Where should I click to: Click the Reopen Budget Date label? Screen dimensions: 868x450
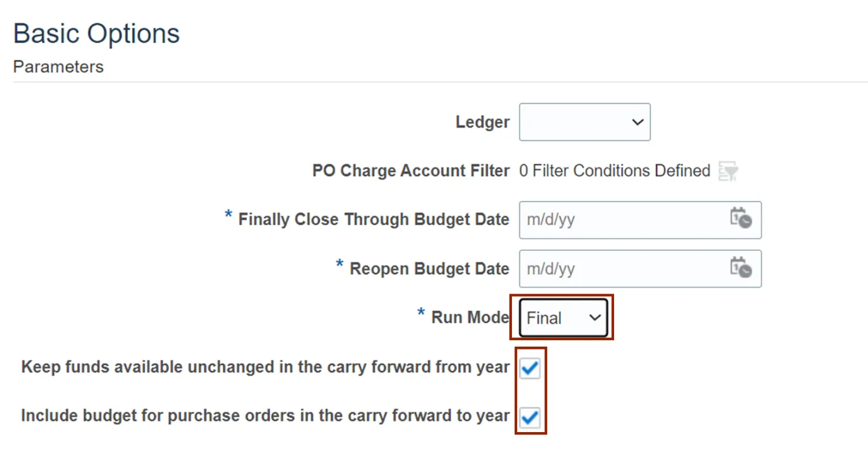coord(429,269)
